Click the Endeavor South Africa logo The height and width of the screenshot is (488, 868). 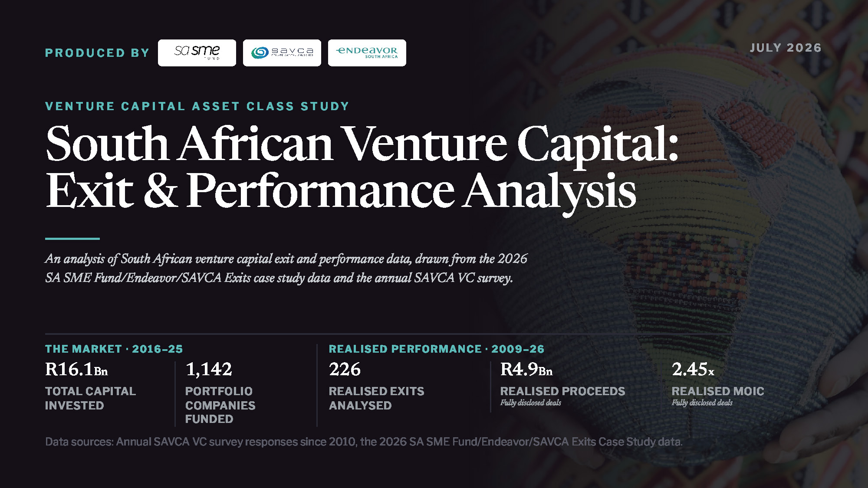point(367,53)
